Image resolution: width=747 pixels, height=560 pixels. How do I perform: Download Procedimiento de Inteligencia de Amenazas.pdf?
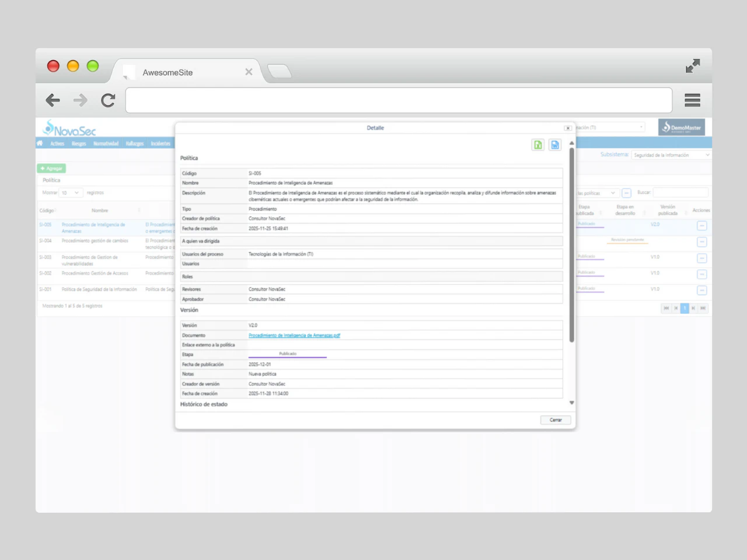[296, 335]
